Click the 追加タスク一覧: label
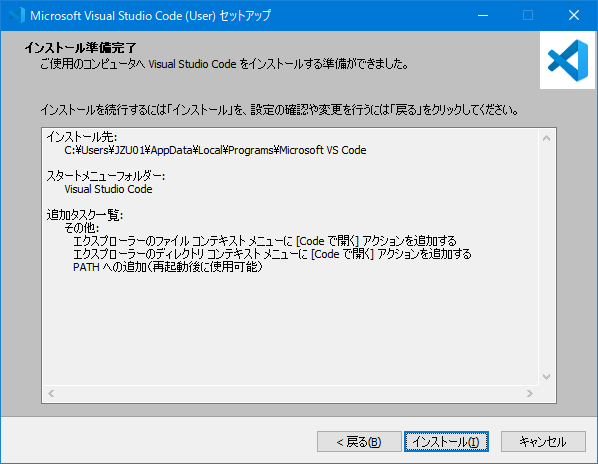Viewport: 598px width, 464px height. pos(85,215)
